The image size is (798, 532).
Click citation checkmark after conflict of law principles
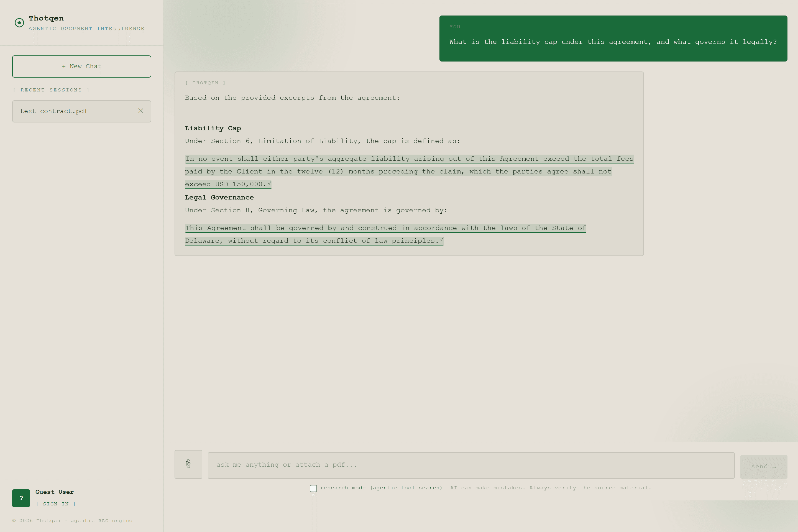pyautogui.click(x=442, y=239)
